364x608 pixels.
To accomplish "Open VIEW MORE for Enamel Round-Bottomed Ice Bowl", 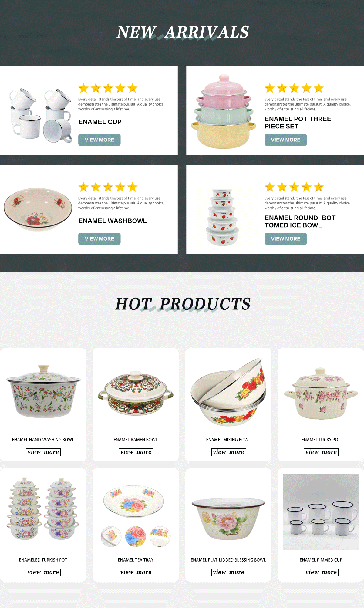I will pyautogui.click(x=285, y=239).
